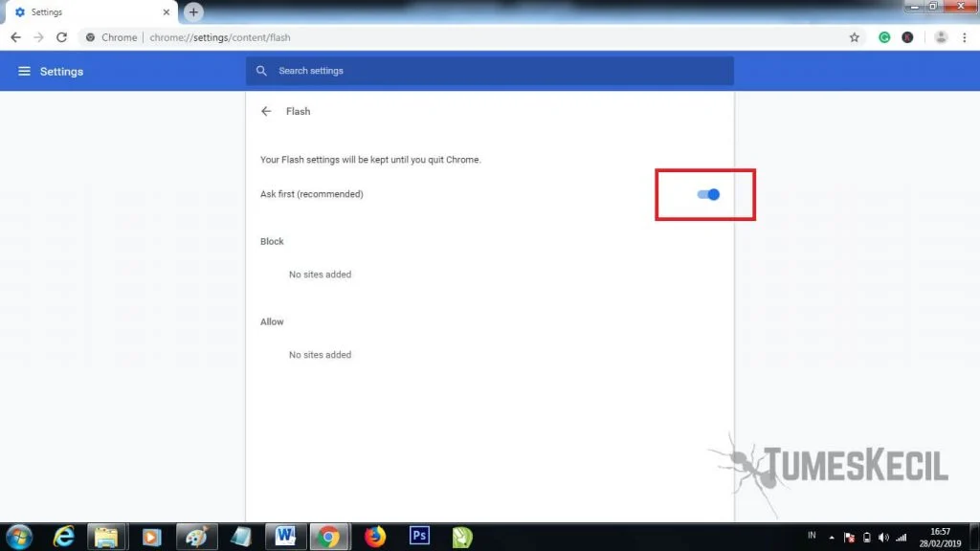
Task: Click the Block section label
Action: coord(272,241)
